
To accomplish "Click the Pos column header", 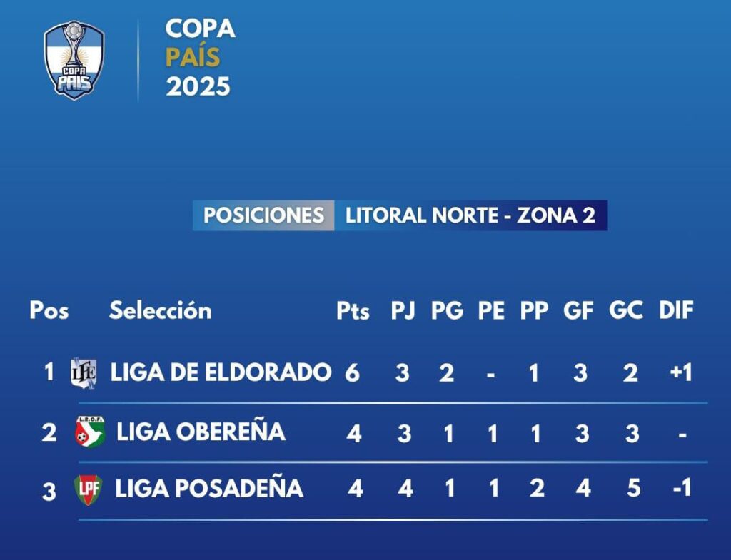I will pyautogui.click(x=49, y=310).
